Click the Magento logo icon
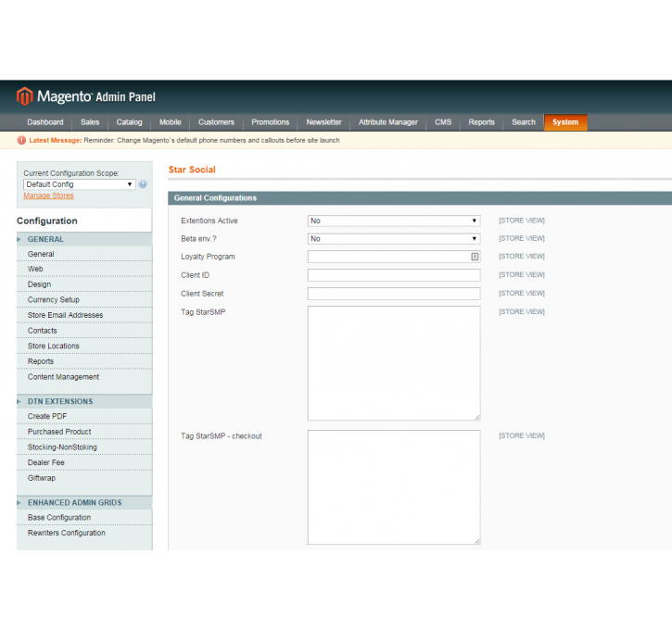672x630 pixels. click(x=24, y=96)
